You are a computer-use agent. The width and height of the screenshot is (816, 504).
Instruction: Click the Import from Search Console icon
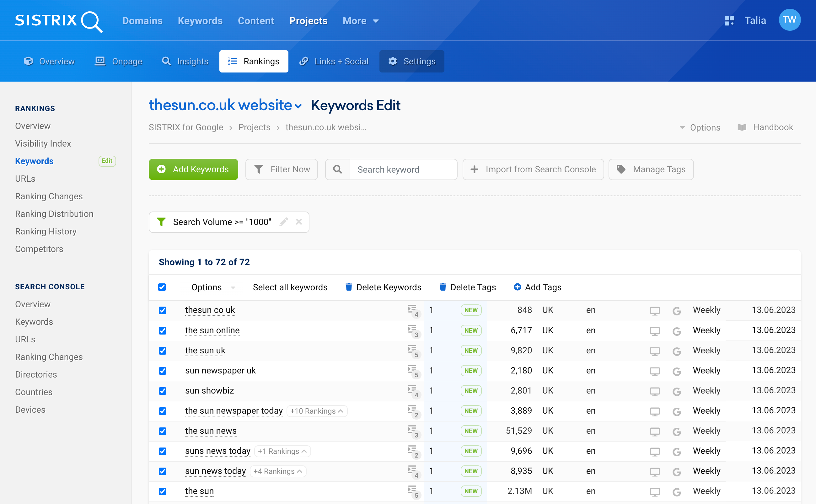pyautogui.click(x=475, y=169)
